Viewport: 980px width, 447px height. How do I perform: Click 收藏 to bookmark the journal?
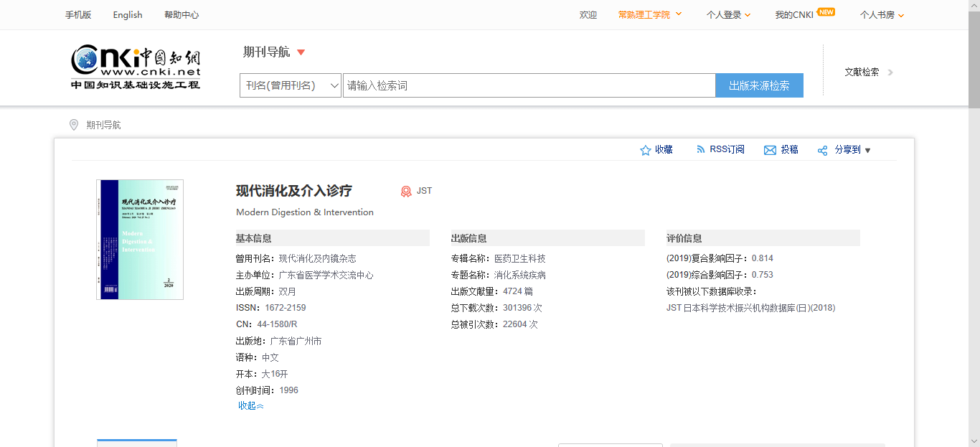point(664,150)
